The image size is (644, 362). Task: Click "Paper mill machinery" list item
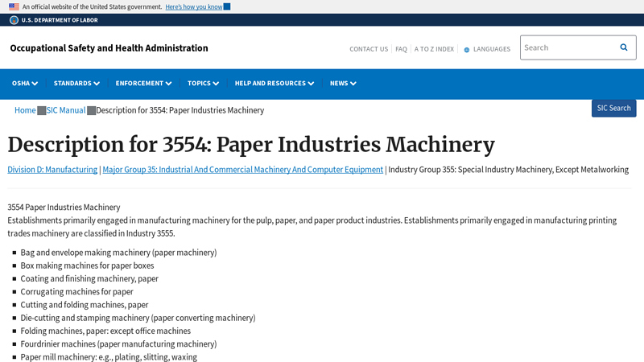(x=109, y=357)
